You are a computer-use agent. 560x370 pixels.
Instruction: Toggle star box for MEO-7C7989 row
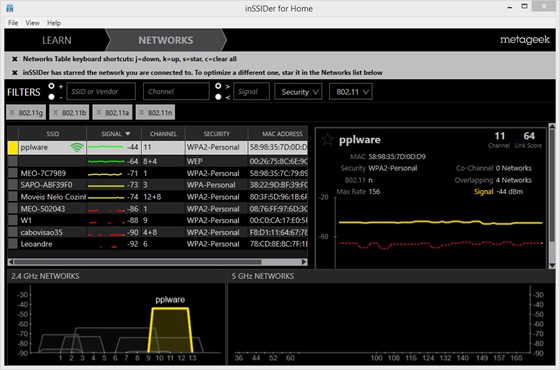tap(13, 173)
